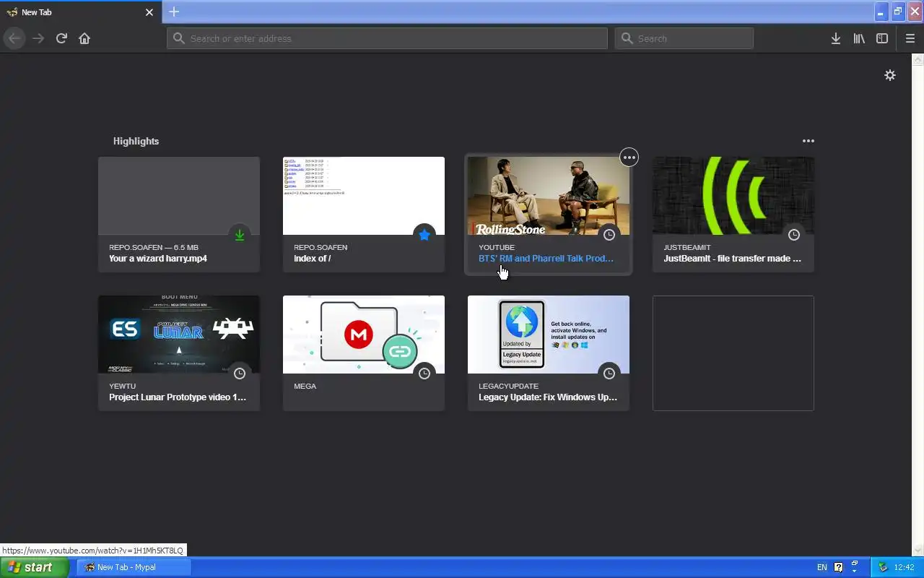The height and width of the screenshot is (578, 924).
Task: Click the Forward navigation arrow
Action: click(x=38, y=38)
